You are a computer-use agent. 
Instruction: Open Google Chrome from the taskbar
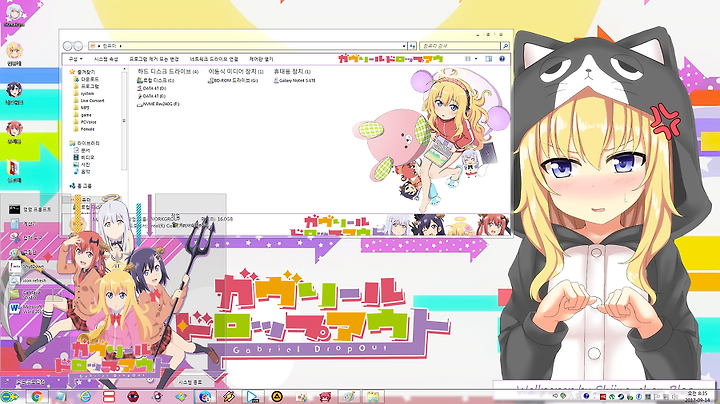click(x=37, y=397)
